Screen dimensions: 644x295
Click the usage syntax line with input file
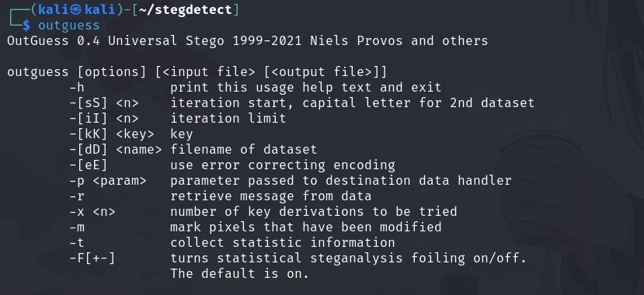click(197, 72)
